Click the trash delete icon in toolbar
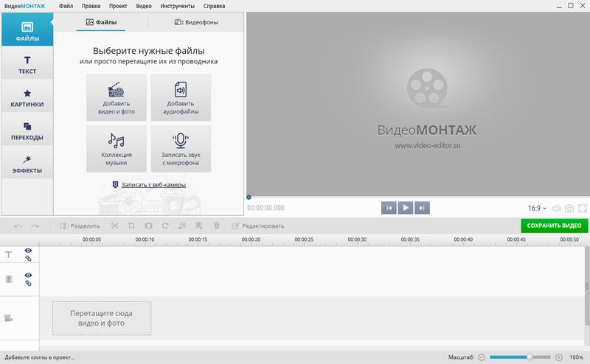This screenshot has width=590, height=364. [216, 225]
